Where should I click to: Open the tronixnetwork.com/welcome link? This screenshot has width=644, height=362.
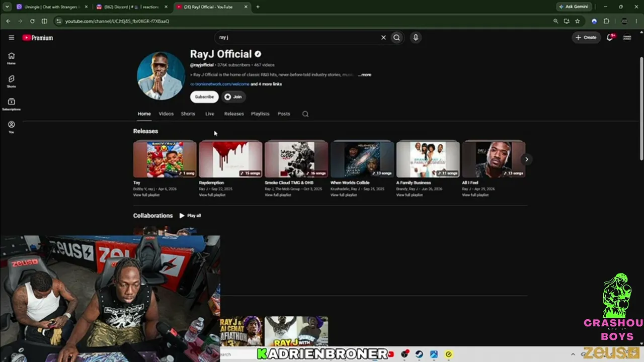[x=222, y=84]
